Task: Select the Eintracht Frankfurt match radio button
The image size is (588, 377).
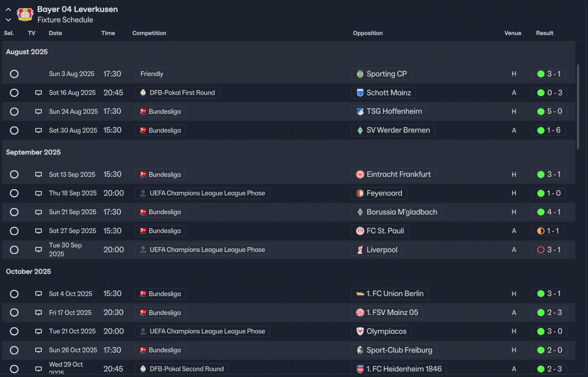Action: pyautogui.click(x=14, y=174)
